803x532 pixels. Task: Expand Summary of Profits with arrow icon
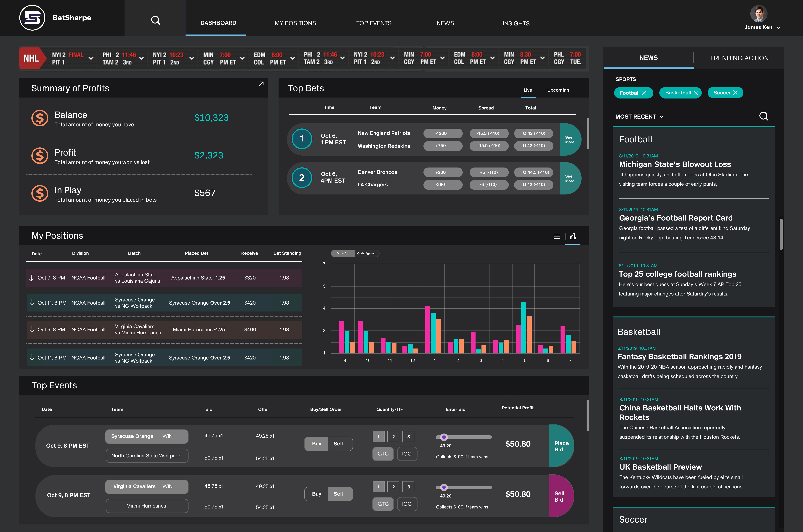(261, 84)
